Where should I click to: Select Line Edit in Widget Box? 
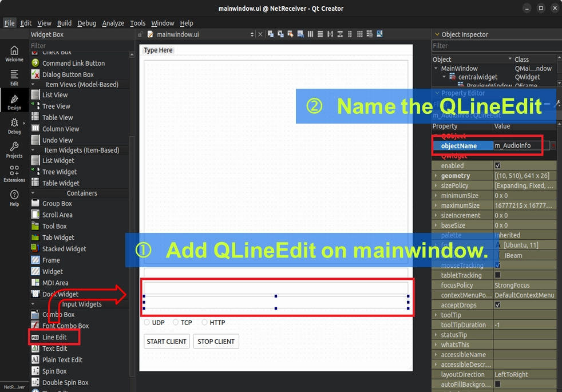[54, 337]
